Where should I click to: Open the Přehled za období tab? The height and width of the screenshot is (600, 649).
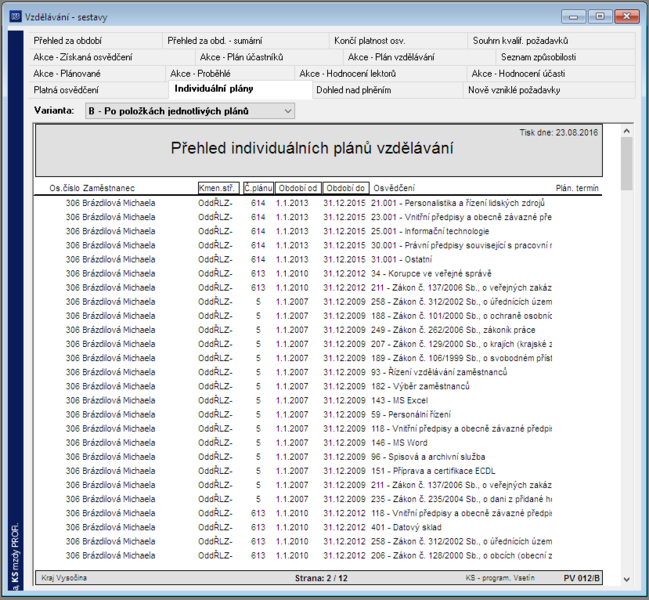pos(95,41)
